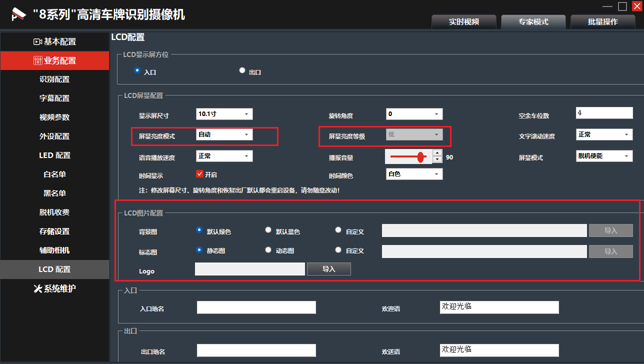This screenshot has height=364, width=644.
Task: Select 动态图 radio for 标志图
Action: pyautogui.click(x=268, y=249)
